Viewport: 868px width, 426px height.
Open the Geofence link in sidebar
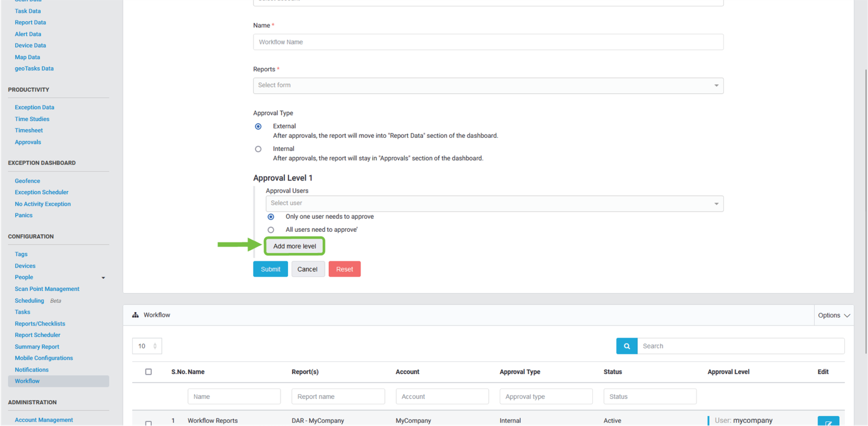27,181
